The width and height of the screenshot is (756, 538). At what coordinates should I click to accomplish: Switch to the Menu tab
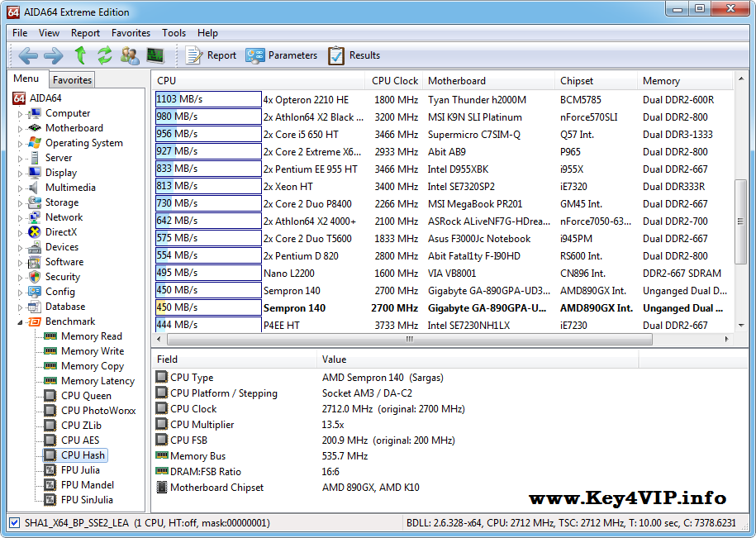(x=26, y=79)
